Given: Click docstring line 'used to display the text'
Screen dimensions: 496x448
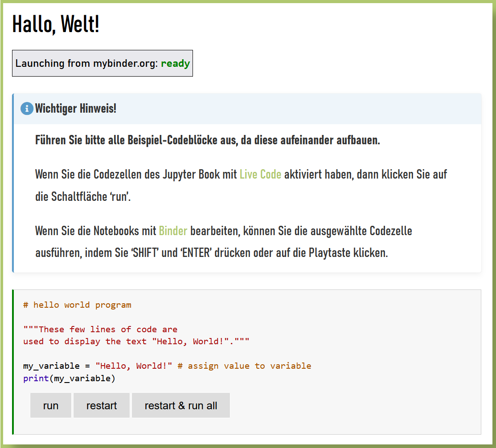Looking at the screenshot, I should coord(136,342).
